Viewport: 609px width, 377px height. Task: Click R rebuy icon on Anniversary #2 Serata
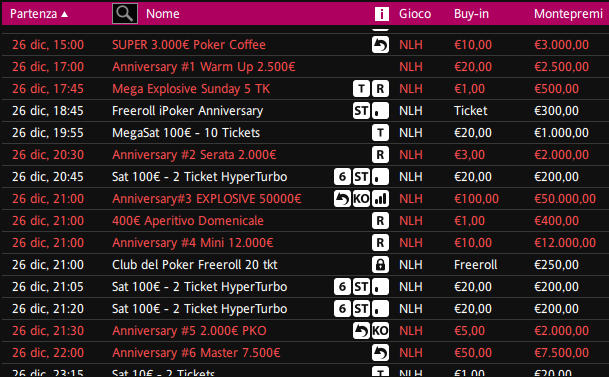380,155
